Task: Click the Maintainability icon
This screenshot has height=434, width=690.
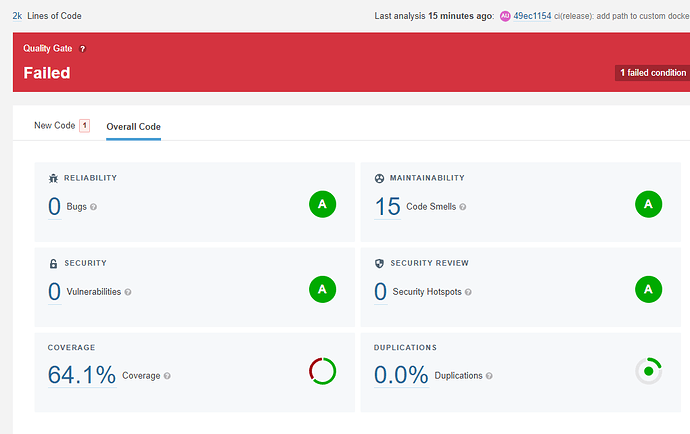Action: (x=379, y=178)
